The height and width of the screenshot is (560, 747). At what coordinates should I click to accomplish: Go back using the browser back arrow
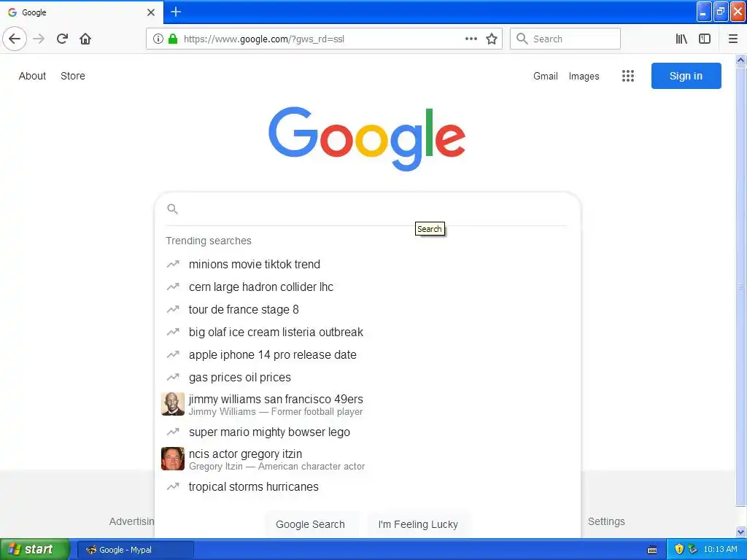15,39
